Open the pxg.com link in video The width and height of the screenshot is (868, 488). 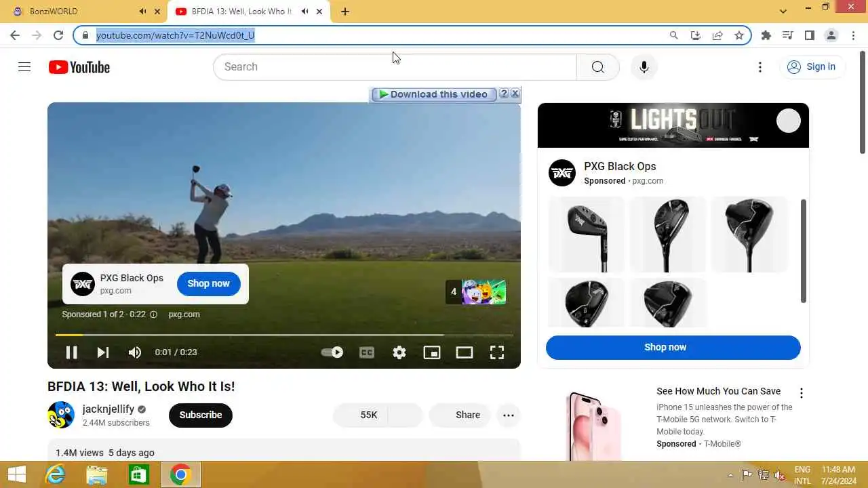[184, 314]
